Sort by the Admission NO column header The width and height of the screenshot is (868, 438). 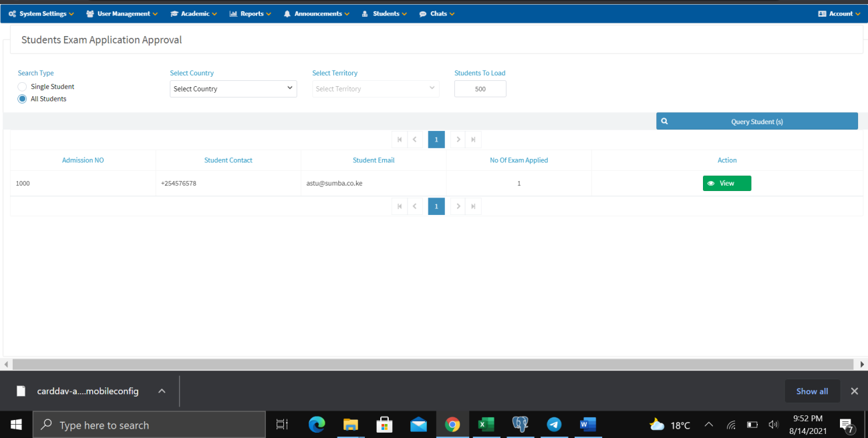coord(83,160)
